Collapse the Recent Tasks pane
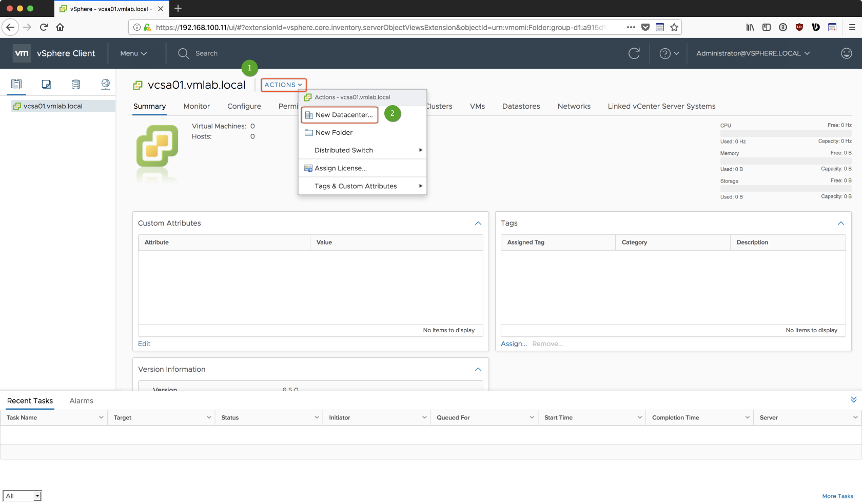The image size is (862, 504). [x=853, y=400]
